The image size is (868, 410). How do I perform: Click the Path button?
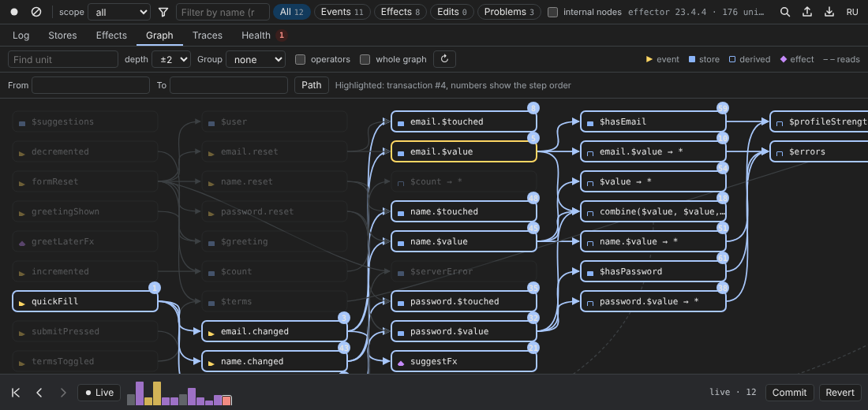(312, 85)
